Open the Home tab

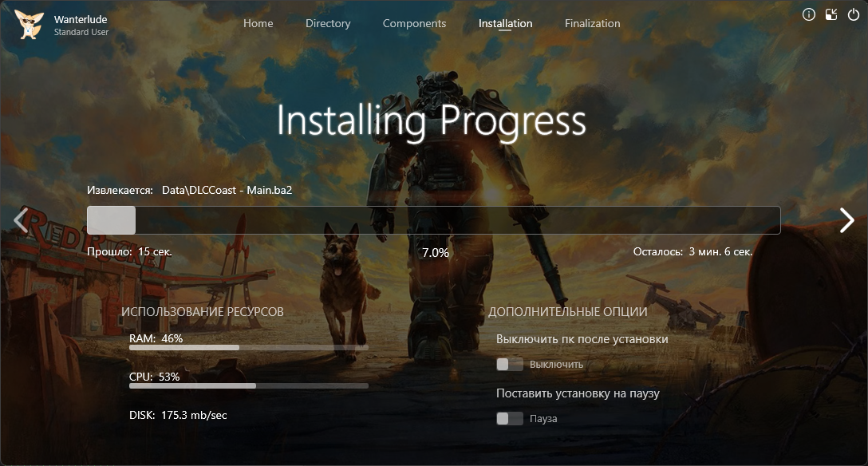pyautogui.click(x=258, y=23)
